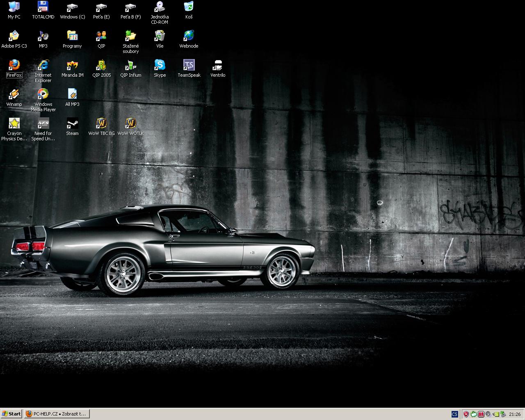Click the Need for Speed icon
Screen dimensions: 525x420
tap(43, 124)
